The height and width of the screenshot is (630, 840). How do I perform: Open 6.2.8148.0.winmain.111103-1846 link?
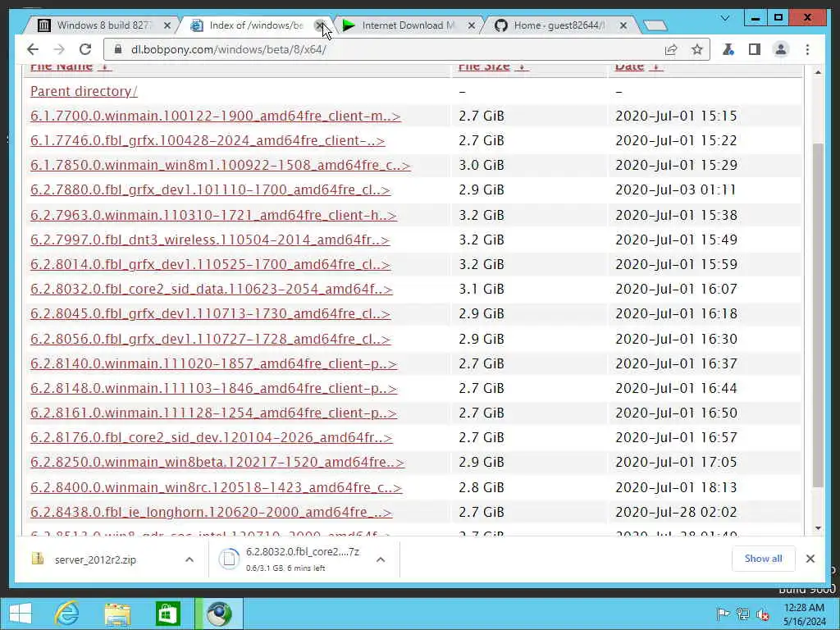click(213, 388)
